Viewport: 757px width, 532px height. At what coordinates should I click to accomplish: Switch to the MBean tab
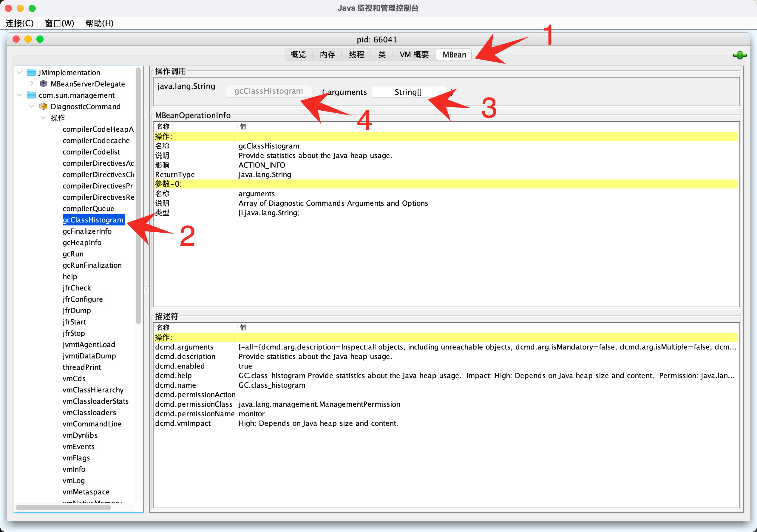tap(454, 55)
